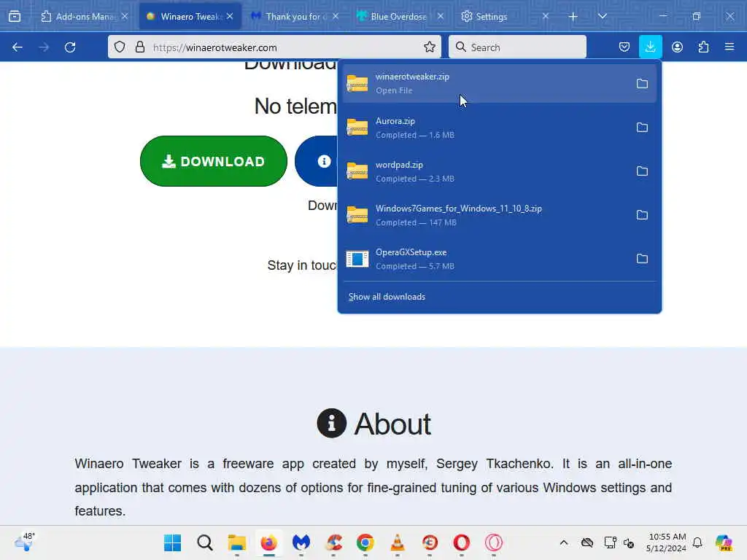Image resolution: width=747 pixels, height=560 pixels.
Task: Open a new tab with plus
Action: point(573,17)
